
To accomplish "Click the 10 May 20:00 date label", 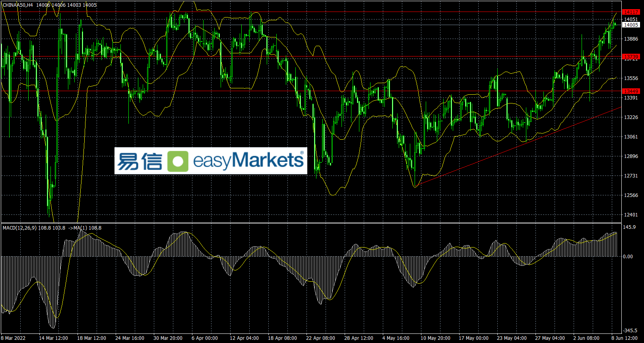I will click(435, 338).
